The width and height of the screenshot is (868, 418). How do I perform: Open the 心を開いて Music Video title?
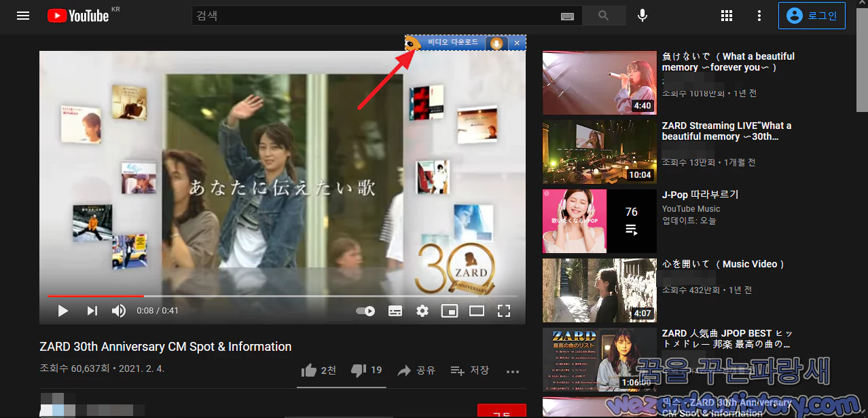[x=724, y=264]
